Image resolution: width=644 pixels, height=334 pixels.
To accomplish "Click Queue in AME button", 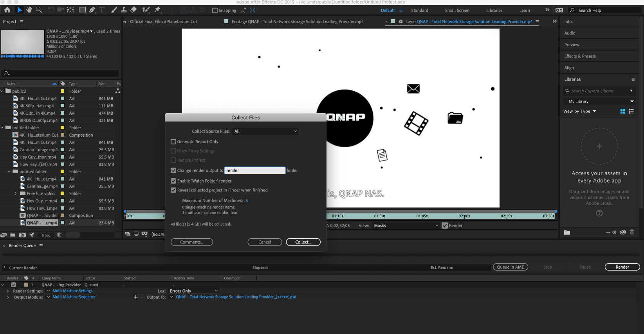I will coord(510,267).
